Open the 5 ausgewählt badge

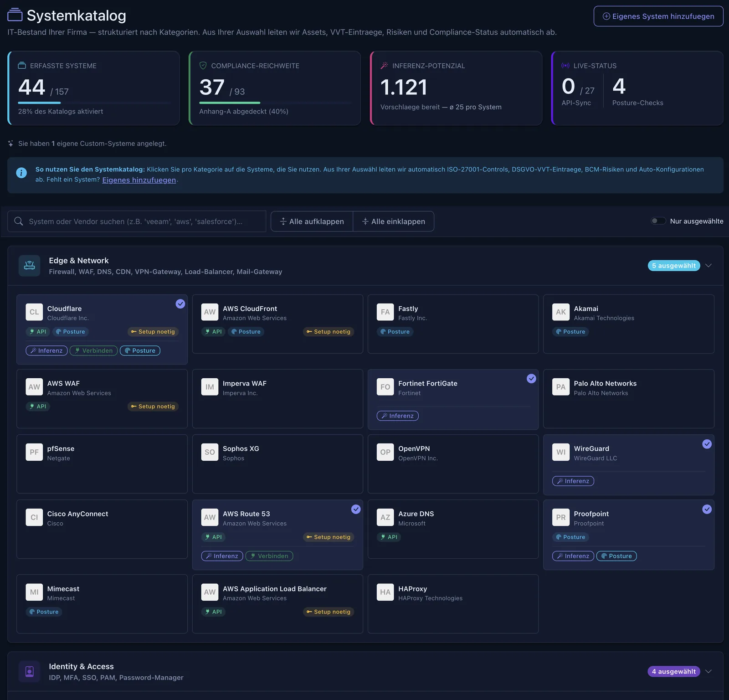pos(674,266)
